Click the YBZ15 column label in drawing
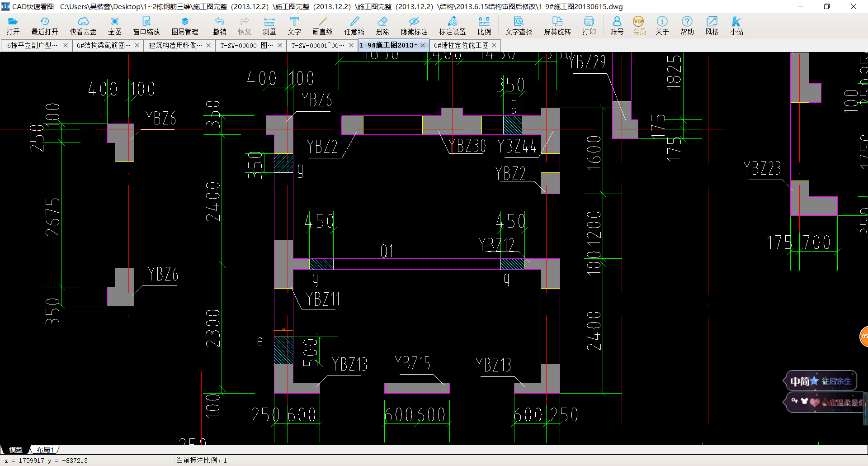This screenshot has height=466, width=868. (412, 363)
